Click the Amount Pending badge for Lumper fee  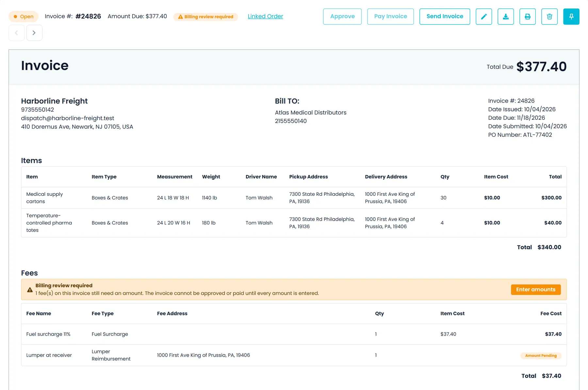pos(541,355)
